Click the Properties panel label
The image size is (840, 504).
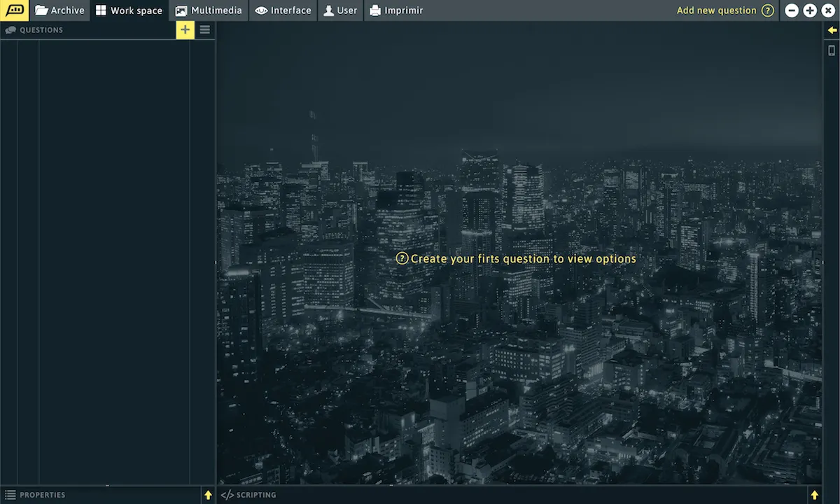(x=42, y=495)
